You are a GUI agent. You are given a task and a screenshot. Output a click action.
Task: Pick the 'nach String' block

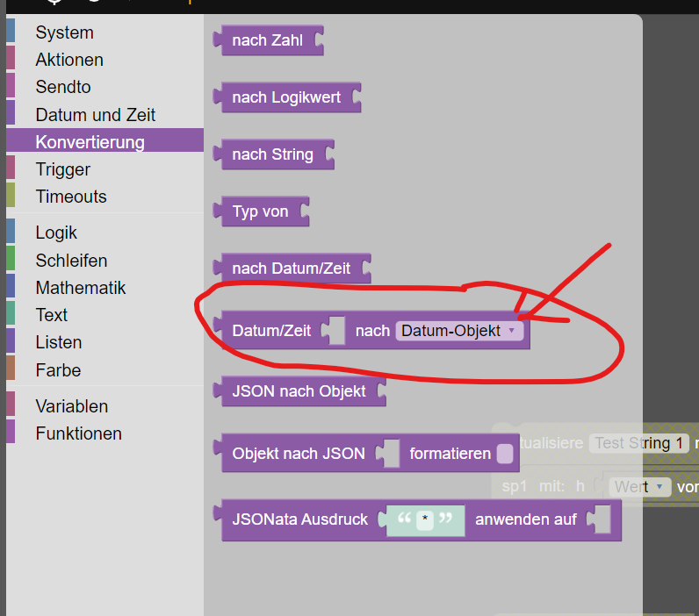tap(273, 154)
